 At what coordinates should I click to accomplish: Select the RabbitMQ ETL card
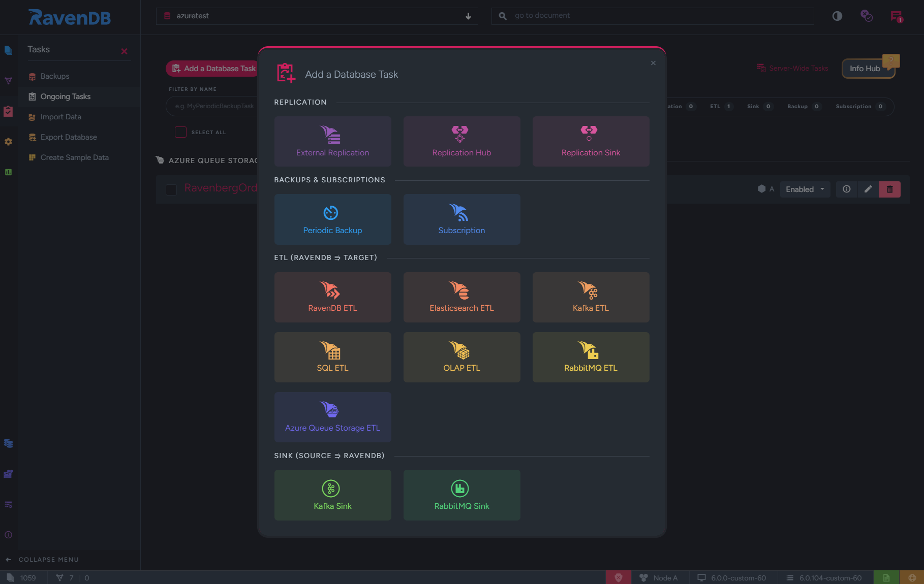coord(591,357)
